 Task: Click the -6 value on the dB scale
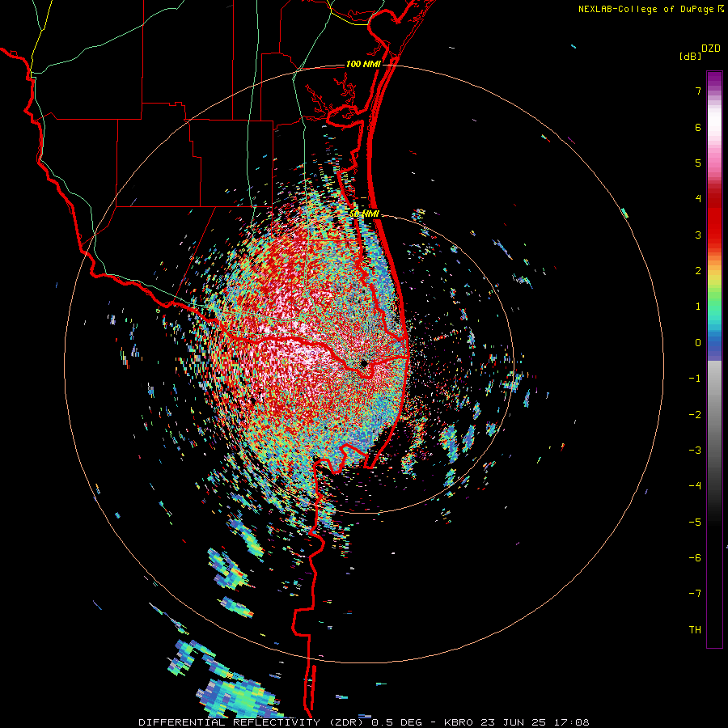click(695, 558)
